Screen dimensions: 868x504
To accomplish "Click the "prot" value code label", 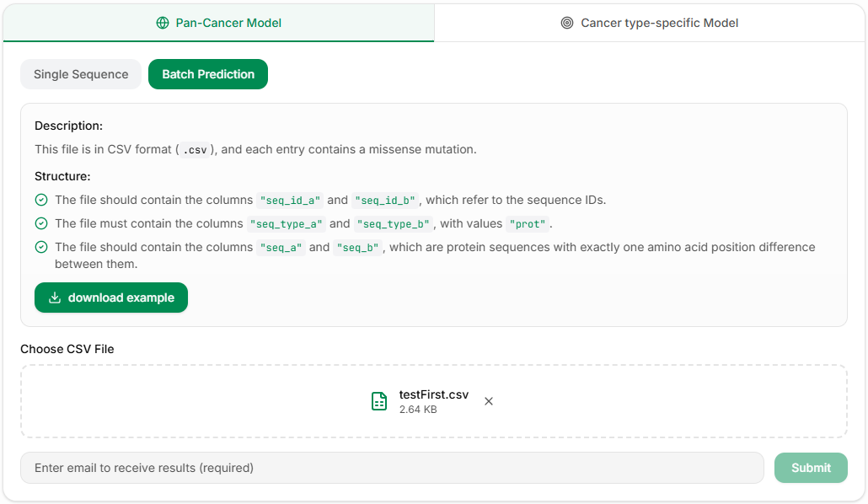I will click(x=528, y=224).
